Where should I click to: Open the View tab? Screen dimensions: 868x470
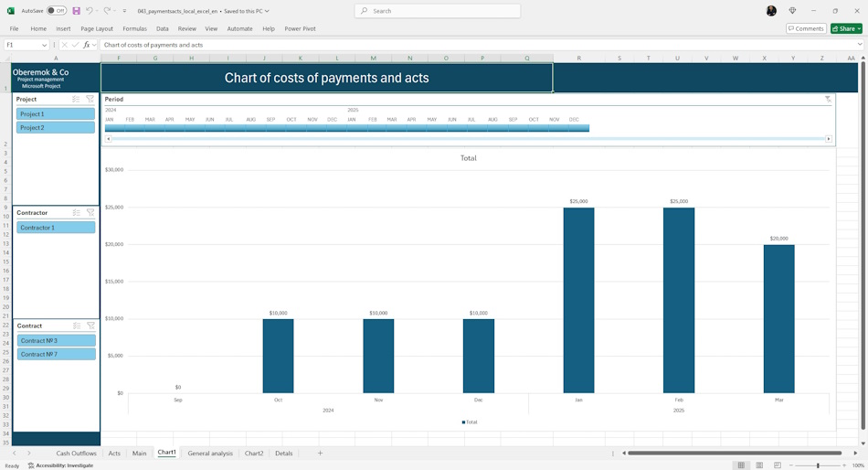211,28
